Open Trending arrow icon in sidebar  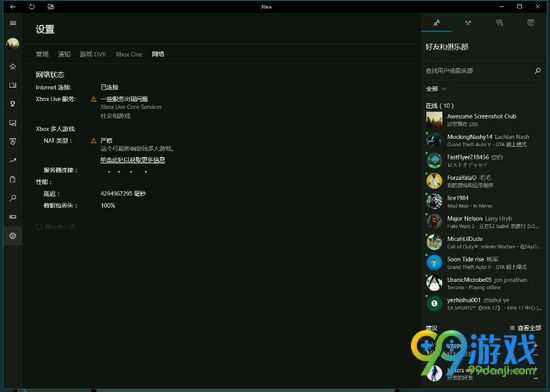click(x=13, y=161)
